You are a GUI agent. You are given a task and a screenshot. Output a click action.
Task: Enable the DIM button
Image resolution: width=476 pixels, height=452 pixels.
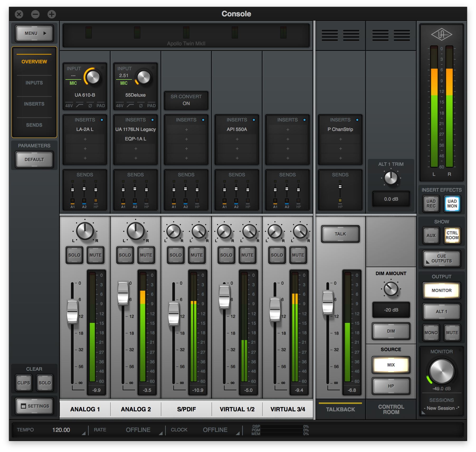391,331
